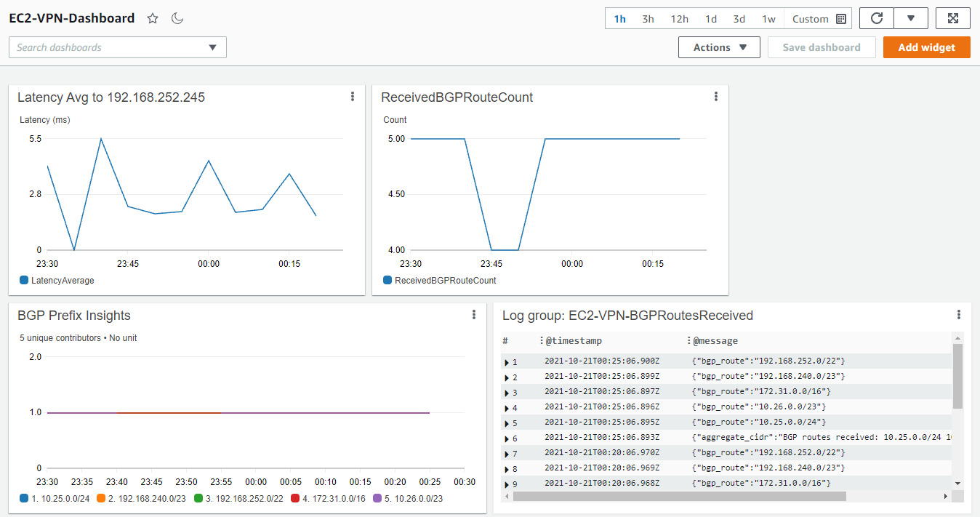This screenshot has width=980, height=517.
Task: Open options menu for BGP Prefix Insights widget
Action: click(474, 313)
